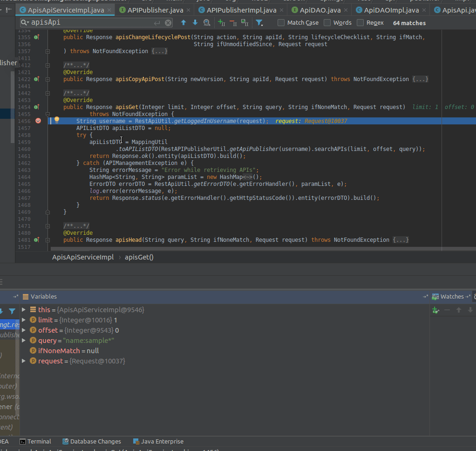Click line number 1460 in gutter
This screenshot has height=451, width=476.
24,149
